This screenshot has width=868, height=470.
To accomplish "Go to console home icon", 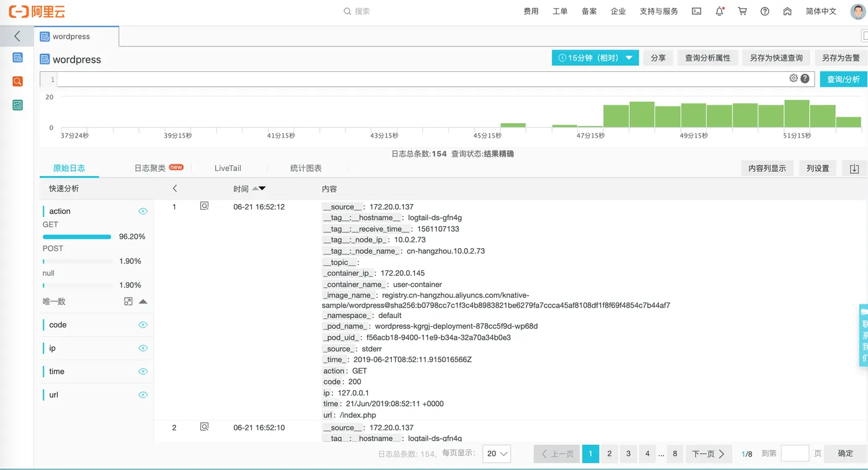I will tap(787, 11).
